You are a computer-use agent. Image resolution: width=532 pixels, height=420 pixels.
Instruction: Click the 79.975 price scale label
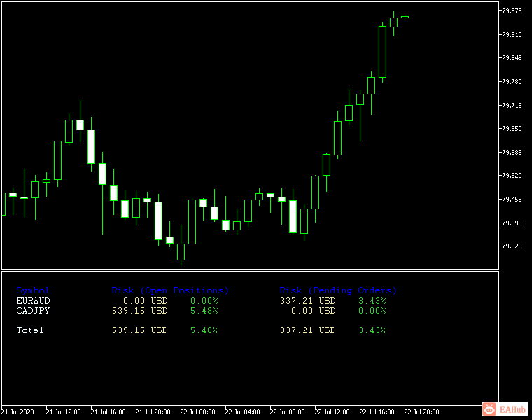[x=512, y=11]
